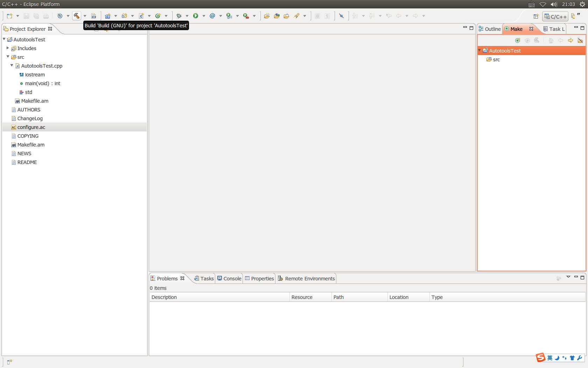Click the New C++ Source File icon

click(x=141, y=16)
